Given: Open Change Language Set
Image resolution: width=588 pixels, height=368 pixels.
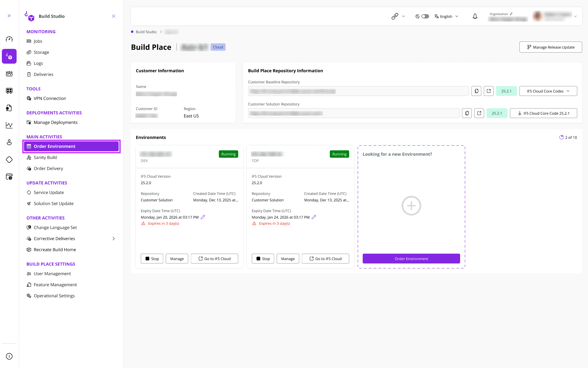Looking at the screenshot, I should pyautogui.click(x=55, y=228).
